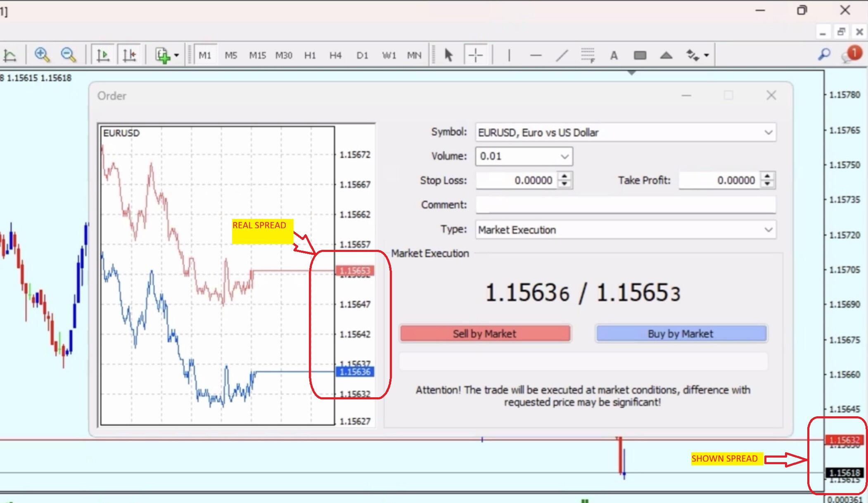This screenshot has height=503, width=868.
Task: Click the 1.15780 price scale label
Action: [844, 95]
